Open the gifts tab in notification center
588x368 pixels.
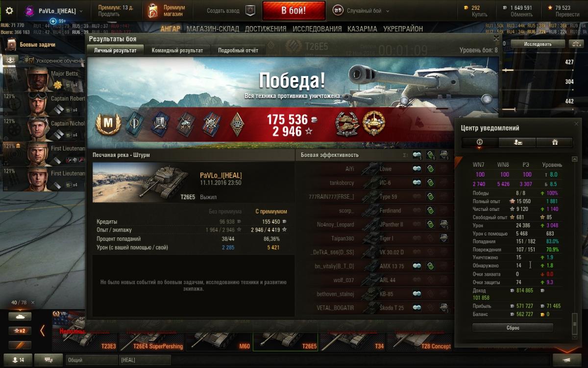pos(555,142)
